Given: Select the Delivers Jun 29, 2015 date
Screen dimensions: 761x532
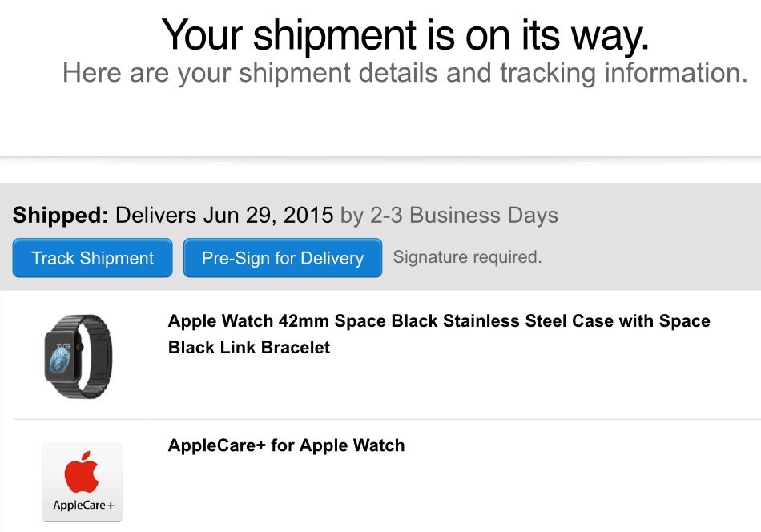Looking at the screenshot, I should [x=224, y=216].
